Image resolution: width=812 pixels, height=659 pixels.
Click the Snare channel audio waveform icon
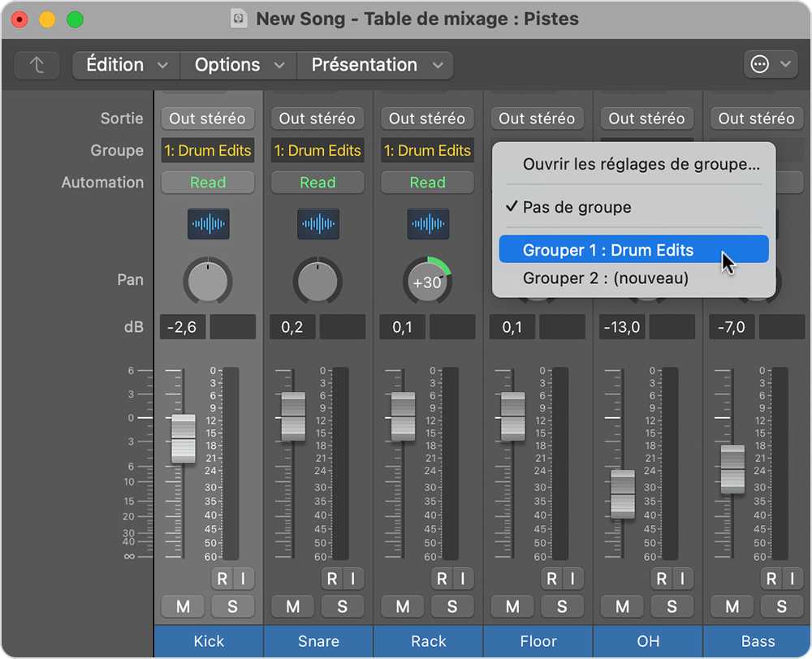317,223
